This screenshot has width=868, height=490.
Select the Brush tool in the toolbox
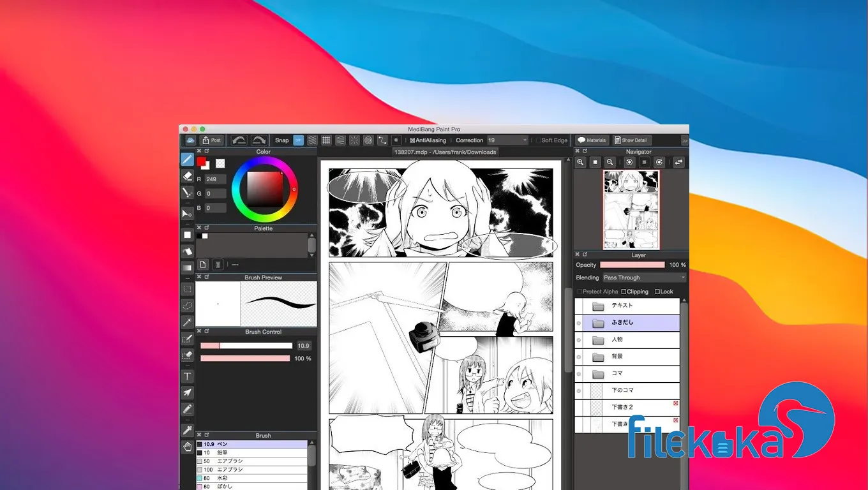click(x=187, y=159)
